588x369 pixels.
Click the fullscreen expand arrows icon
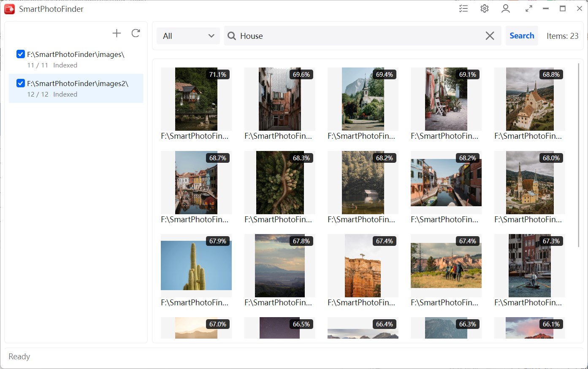point(528,8)
